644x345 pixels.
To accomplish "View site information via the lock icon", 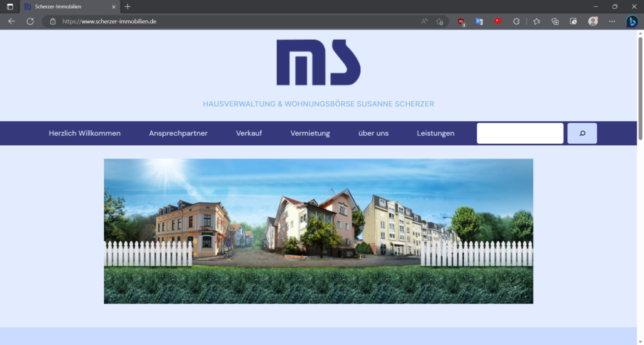I will pyautogui.click(x=53, y=21).
